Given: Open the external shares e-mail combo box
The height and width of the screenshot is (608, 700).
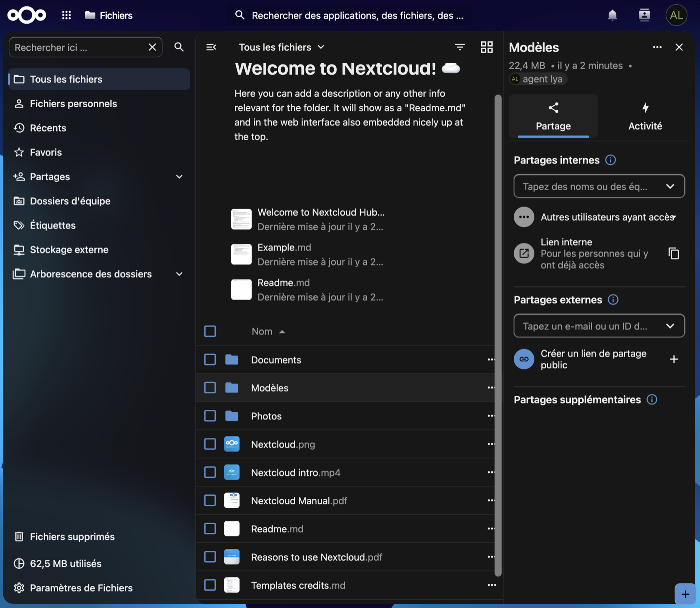Looking at the screenshot, I should [599, 326].
